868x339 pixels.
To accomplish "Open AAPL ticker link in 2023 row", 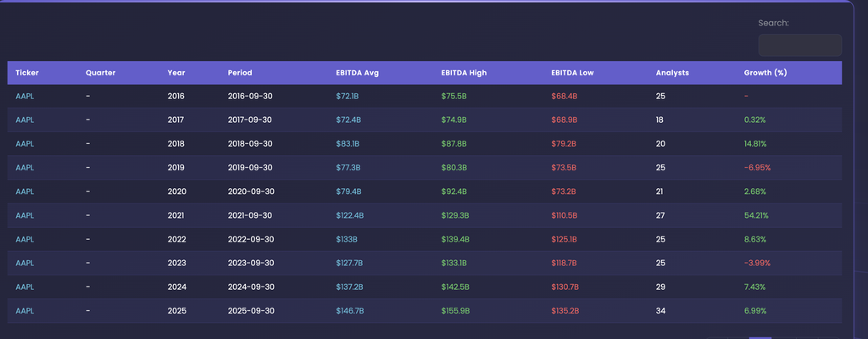I will (x=25, y=263).
